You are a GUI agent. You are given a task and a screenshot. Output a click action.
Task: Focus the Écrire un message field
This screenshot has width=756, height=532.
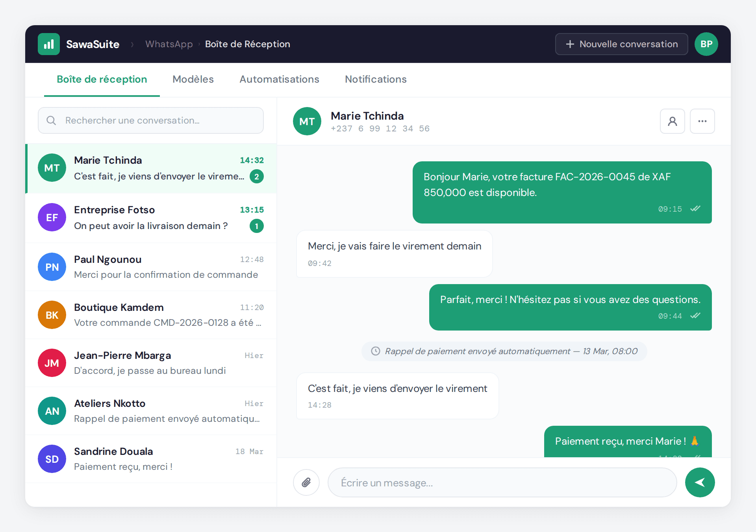click(x=502, y=482)
